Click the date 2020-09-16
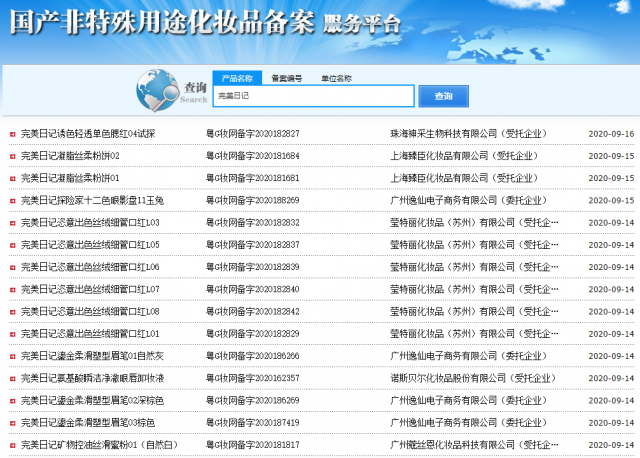 [611, 134]
